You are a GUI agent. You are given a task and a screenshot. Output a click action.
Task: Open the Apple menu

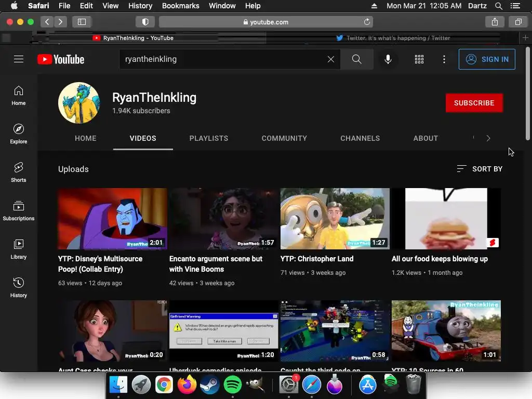click(x=14, y=6)
